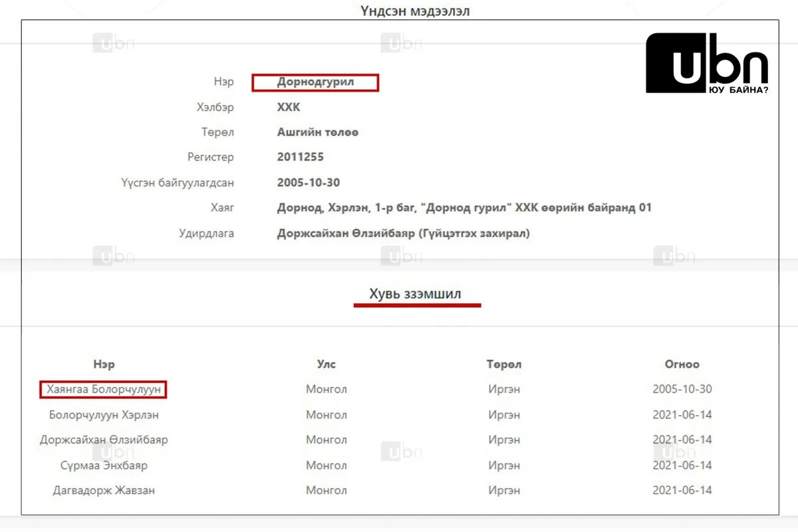
Task: Select the founding date beside "Үүсгэн байгуулагдсан"
Action: click(309, 183)
